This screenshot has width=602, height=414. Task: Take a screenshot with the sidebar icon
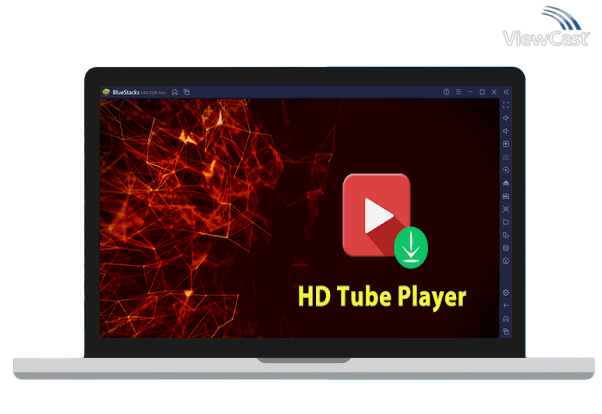(x=506, y=209)
